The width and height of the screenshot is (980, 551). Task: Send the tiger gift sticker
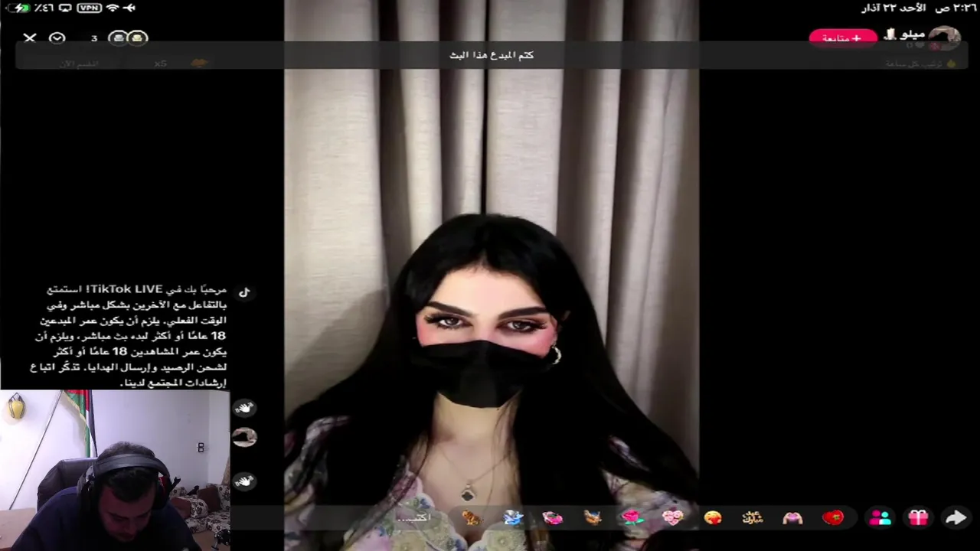coord(472,518)
